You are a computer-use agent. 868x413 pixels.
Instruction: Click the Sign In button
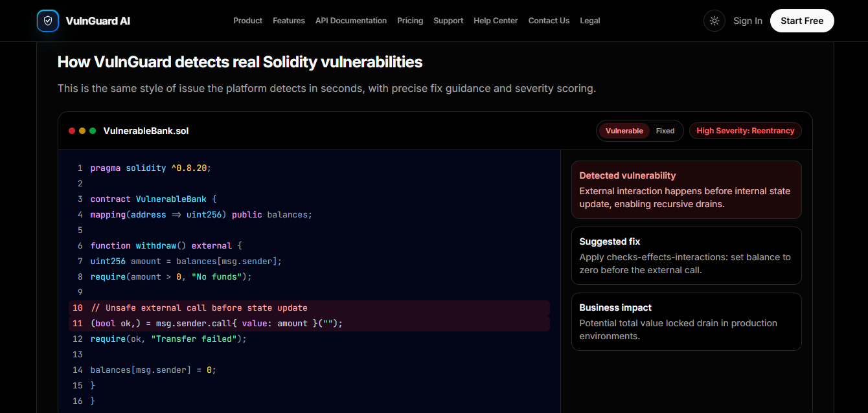[x=748, y=20]
